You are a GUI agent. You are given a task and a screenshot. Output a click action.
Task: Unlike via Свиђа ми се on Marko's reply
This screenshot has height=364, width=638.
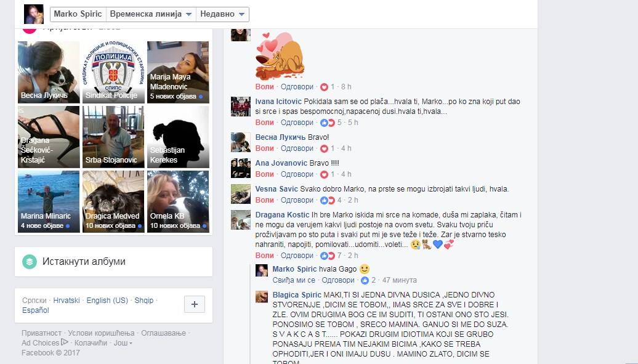click(x=294, y=280)
